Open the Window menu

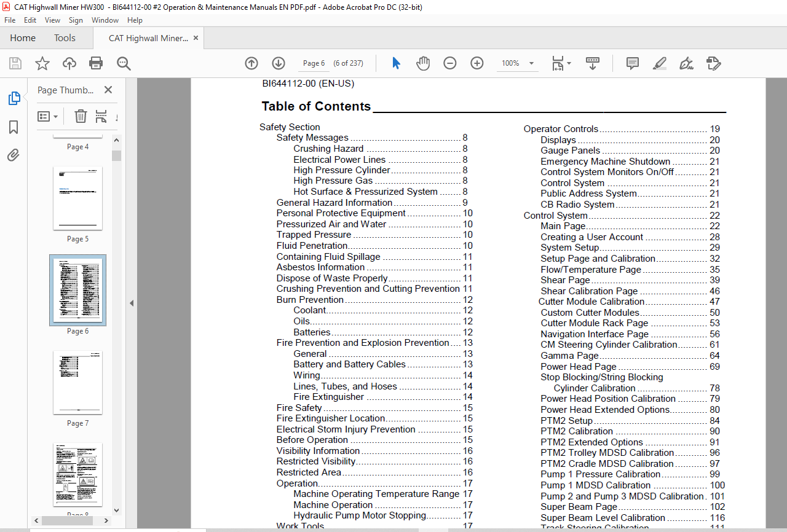105,20
